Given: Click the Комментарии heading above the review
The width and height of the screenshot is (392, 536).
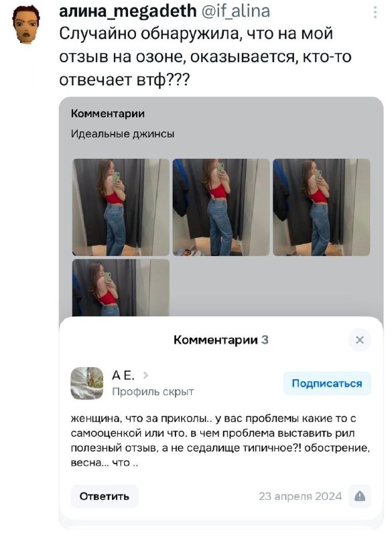Looking at the screenshot, I should 108,113.
